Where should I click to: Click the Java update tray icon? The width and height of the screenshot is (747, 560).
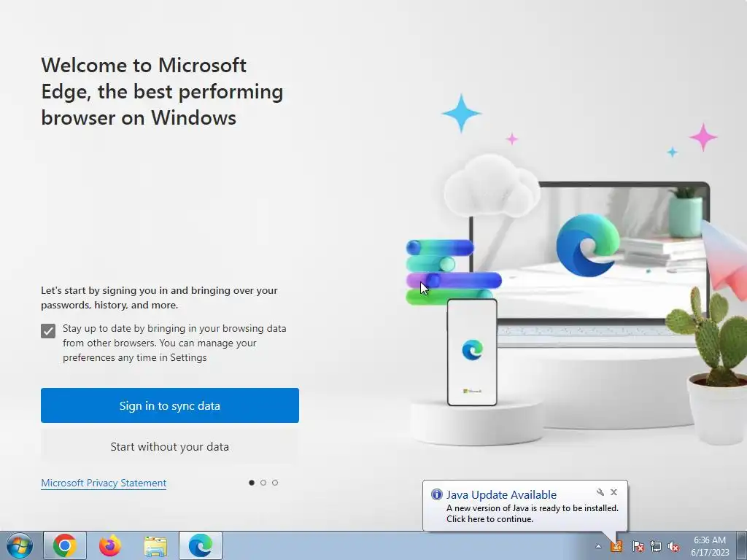pos(616,546)
